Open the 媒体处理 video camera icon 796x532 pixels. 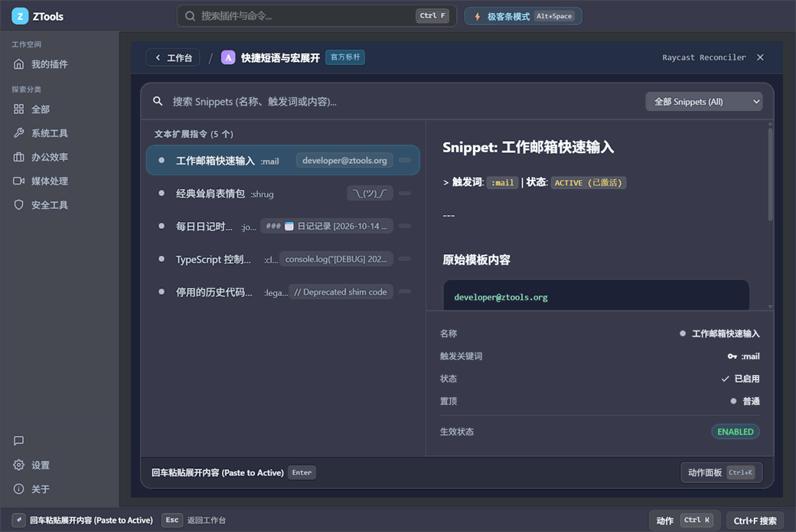pos(19,181)
